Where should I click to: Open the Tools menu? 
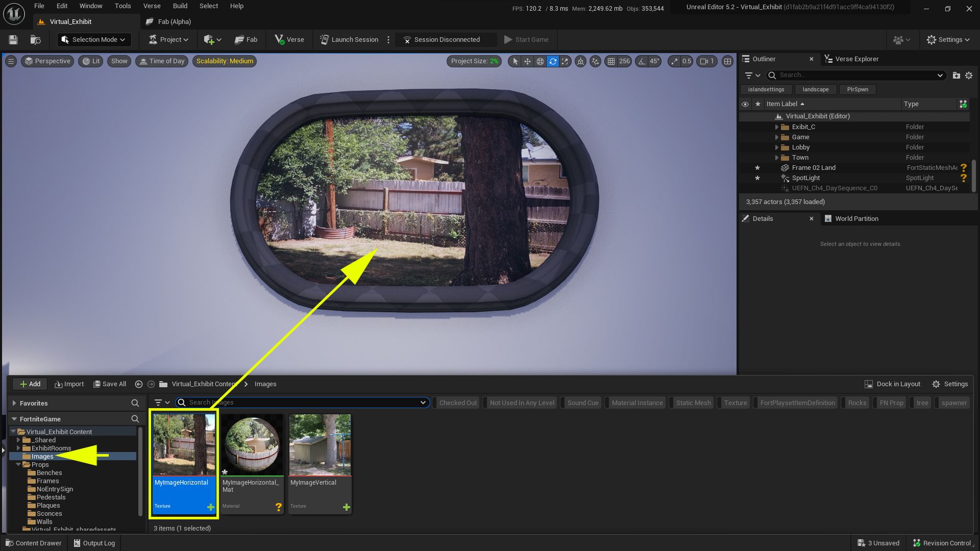point(122,6)
